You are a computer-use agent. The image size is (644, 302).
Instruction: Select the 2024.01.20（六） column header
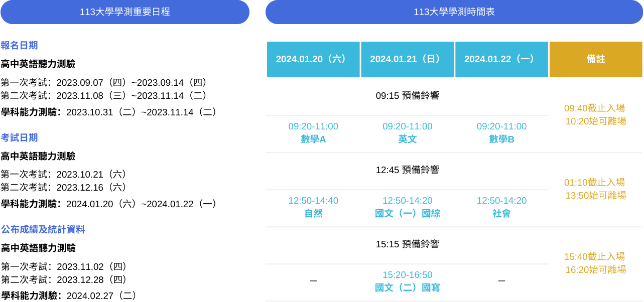[313, 59]
